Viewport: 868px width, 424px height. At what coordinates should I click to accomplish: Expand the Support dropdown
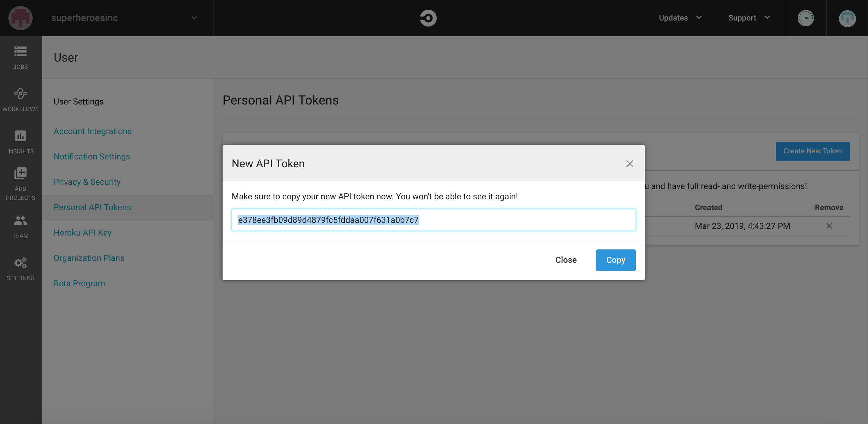(x=749, y=18)
